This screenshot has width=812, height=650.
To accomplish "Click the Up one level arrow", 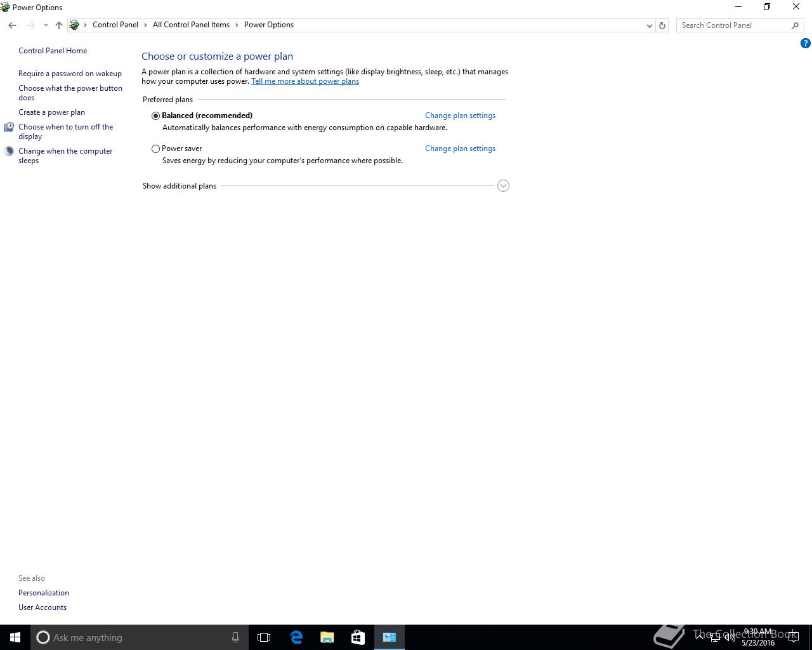I will pyautogui.click(x=59, y=25).
